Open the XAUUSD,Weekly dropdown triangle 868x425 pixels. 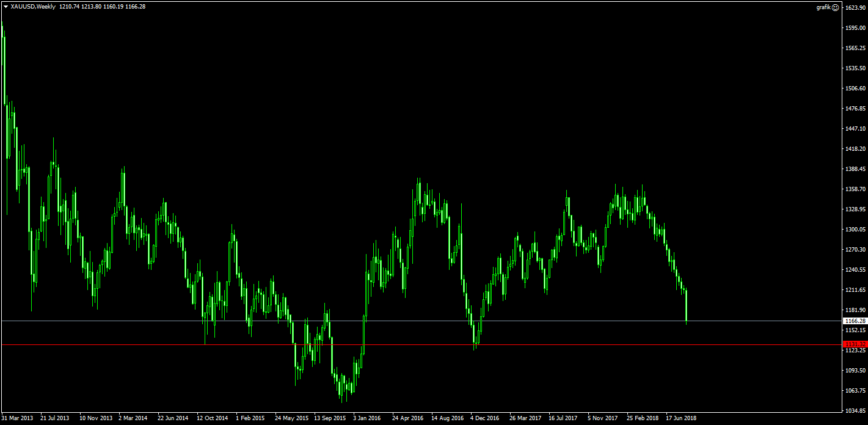click(x=5, y=7)
